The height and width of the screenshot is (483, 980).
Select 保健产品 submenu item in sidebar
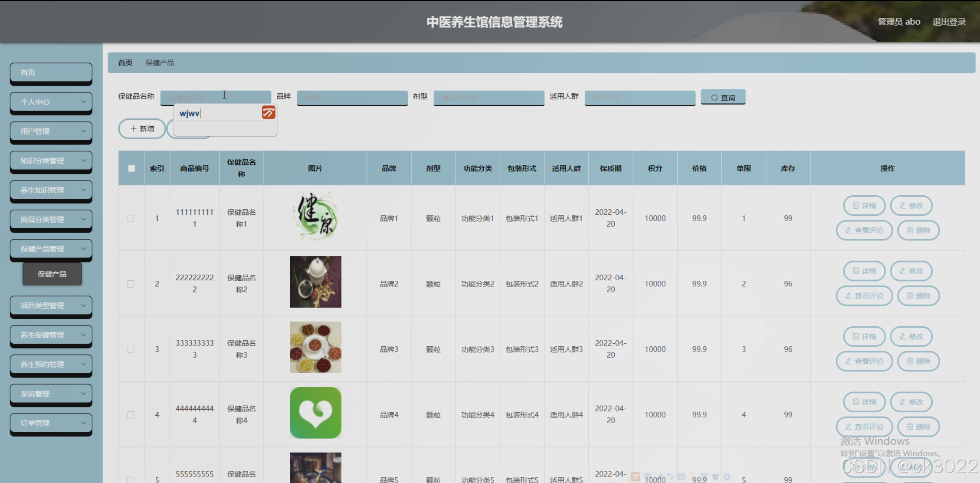[x=52, y=274]
